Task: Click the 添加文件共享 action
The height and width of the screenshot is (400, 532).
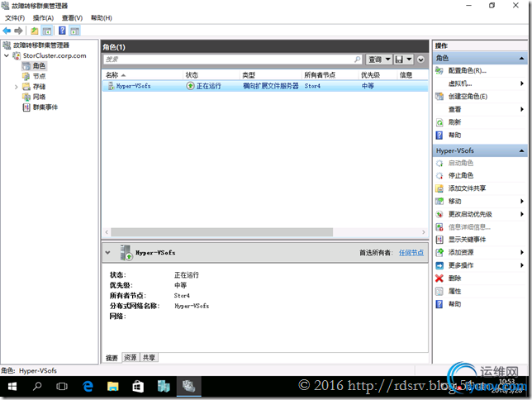Action: 467,188
